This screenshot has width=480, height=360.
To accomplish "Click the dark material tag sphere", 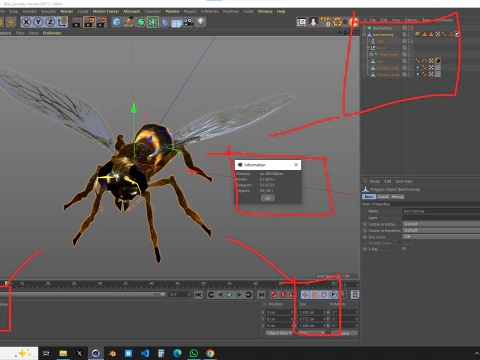I will point(438,61).
